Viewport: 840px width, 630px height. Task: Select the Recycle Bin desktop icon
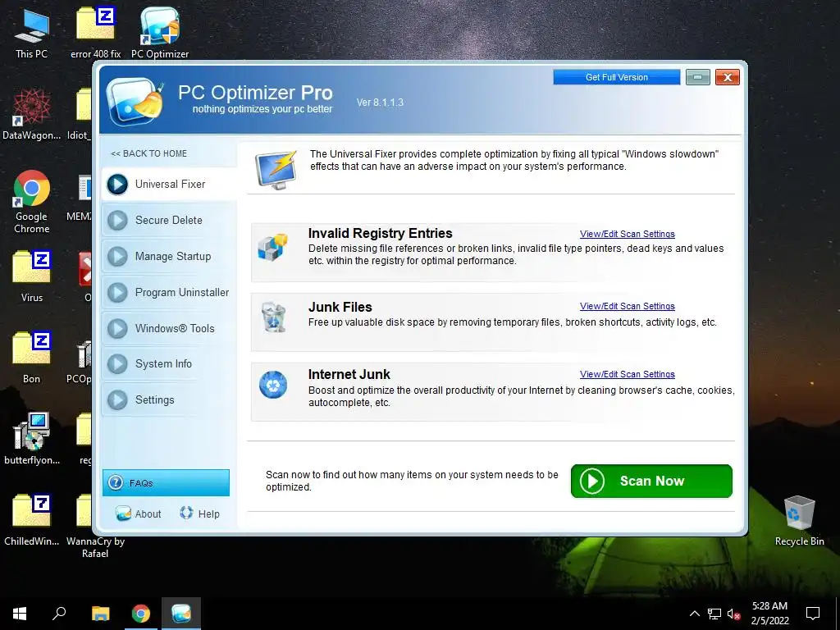click(799, 521)
